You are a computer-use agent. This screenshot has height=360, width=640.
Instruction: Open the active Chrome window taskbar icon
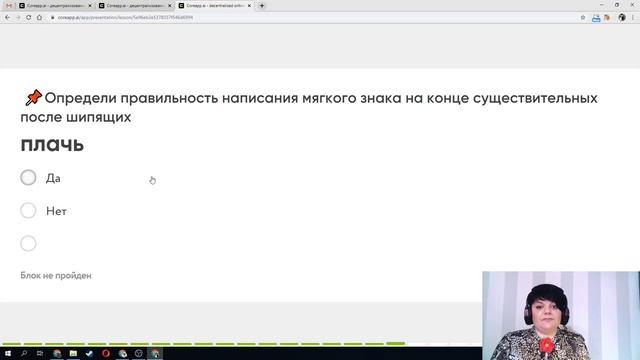155,353
